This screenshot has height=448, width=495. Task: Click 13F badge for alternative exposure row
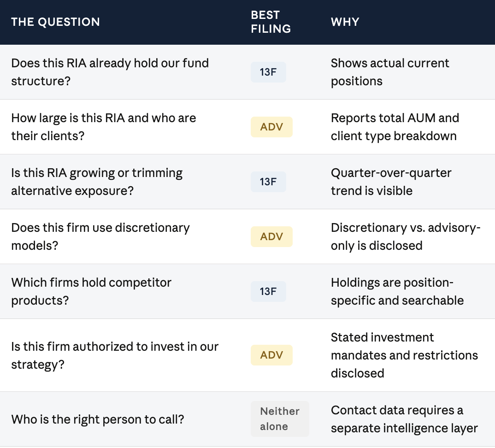[268, 182]
